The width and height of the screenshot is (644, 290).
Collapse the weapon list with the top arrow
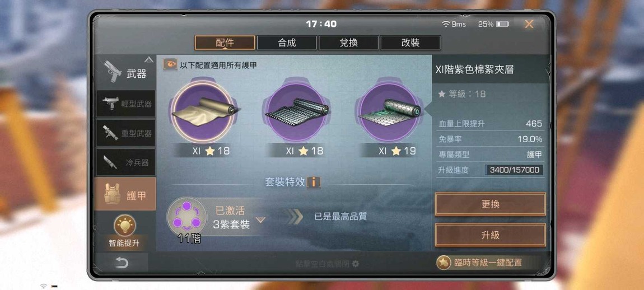click(x=148, y=59)
